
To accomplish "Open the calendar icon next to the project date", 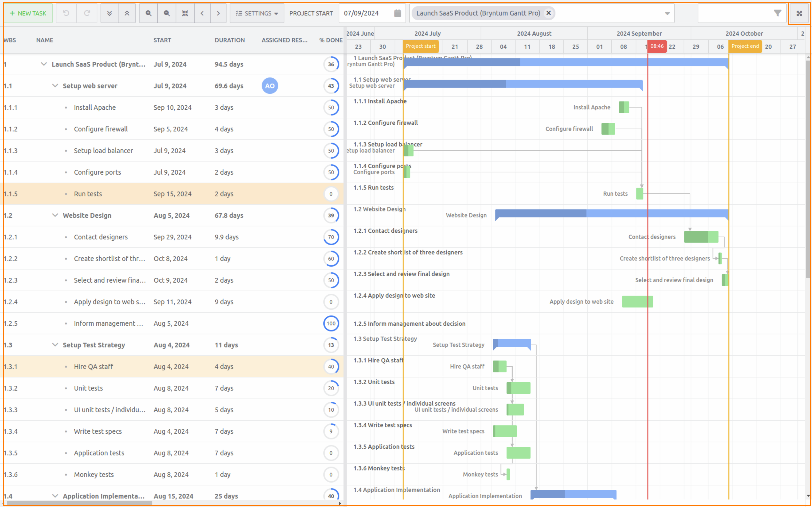I will [397, 13].
